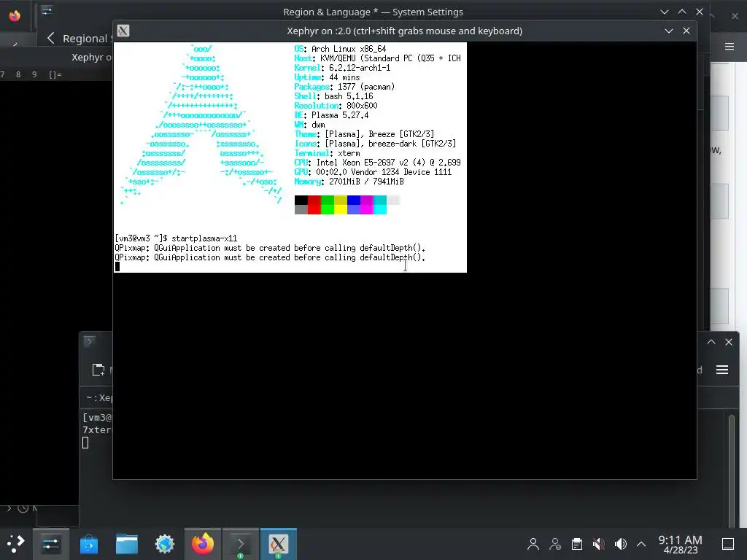
Task: Click the System Settings titlebar icon
Action: (47, 10)
